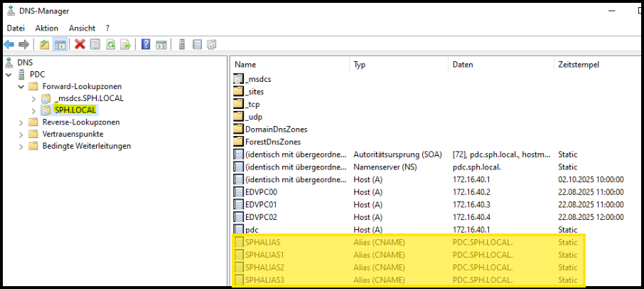Select the _msdcs.SPH.LOCAL zone in the tree
Viewport: 644px width, 289px height.
coord(89,98)
